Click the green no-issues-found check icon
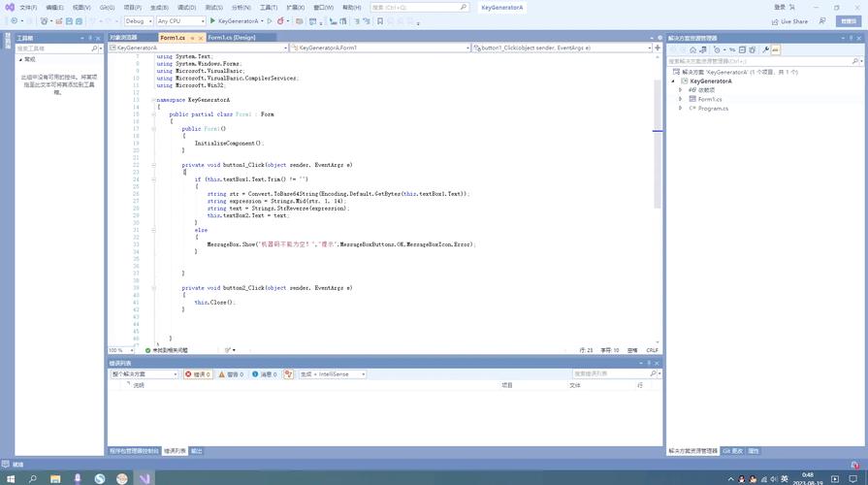This screenshot has width=868, height=485. [x=147, y=350]
